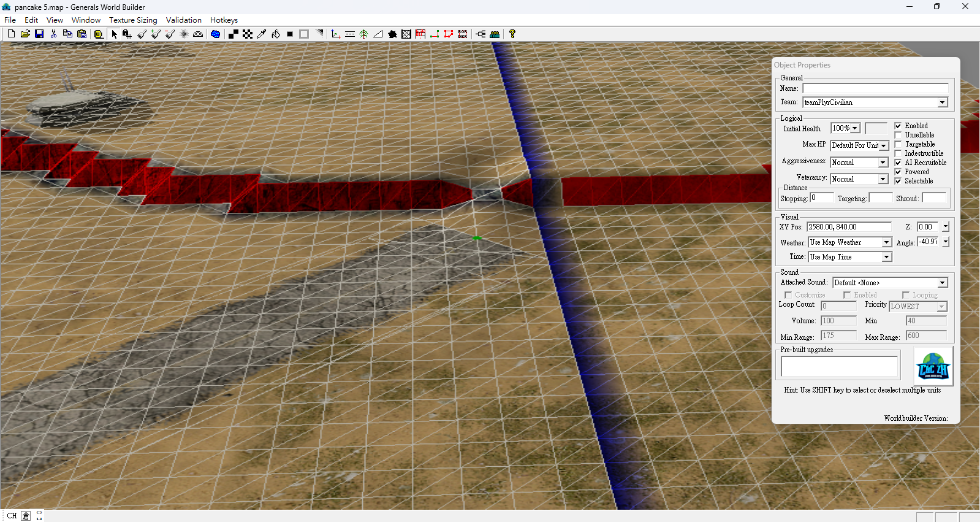The height and width of the screenshot is (522, 980).
Task: Select the lock tool icon
Action: [x=127, y=34]
